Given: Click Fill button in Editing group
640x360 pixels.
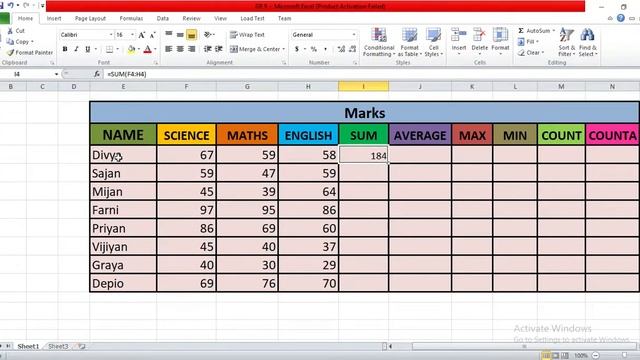Looking at the screenshot, I should pyautogui.click(x=528, y=42).
